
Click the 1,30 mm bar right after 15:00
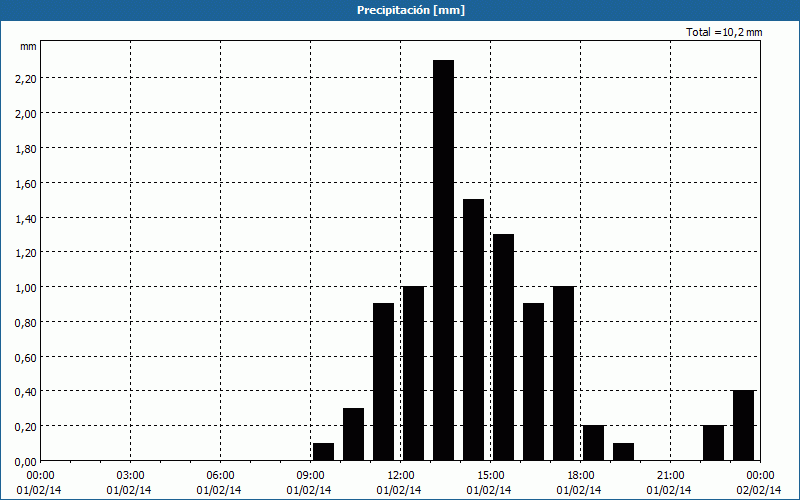pyautogui.click(x=504, y=347)
